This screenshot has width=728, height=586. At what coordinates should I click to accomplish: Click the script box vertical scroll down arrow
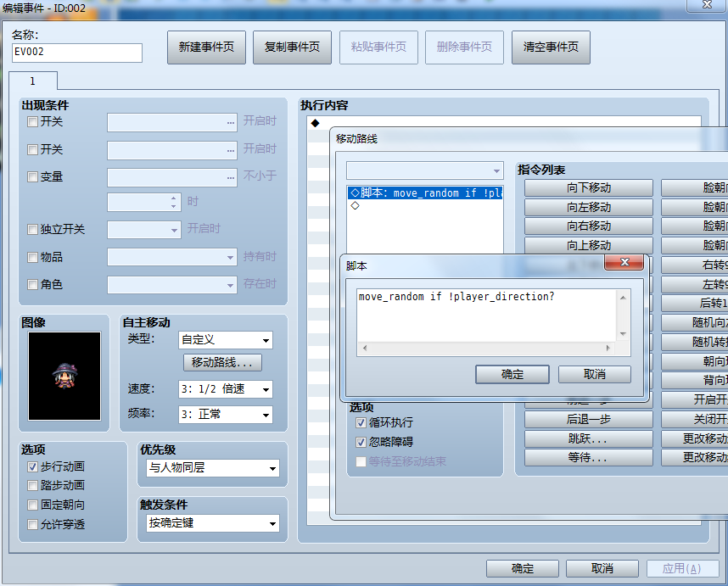623,334
